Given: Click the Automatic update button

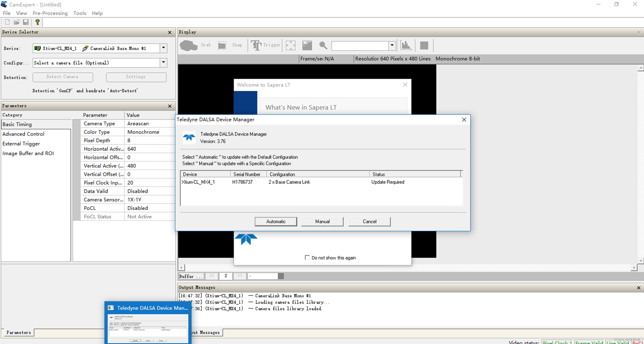Looking at the screenshot, I should point(276,221).
